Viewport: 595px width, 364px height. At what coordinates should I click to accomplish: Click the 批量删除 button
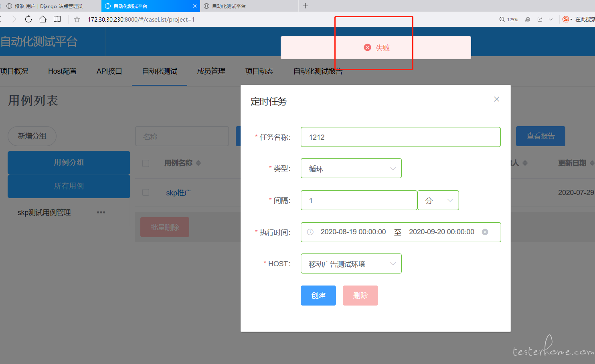[x=165, y=227]
